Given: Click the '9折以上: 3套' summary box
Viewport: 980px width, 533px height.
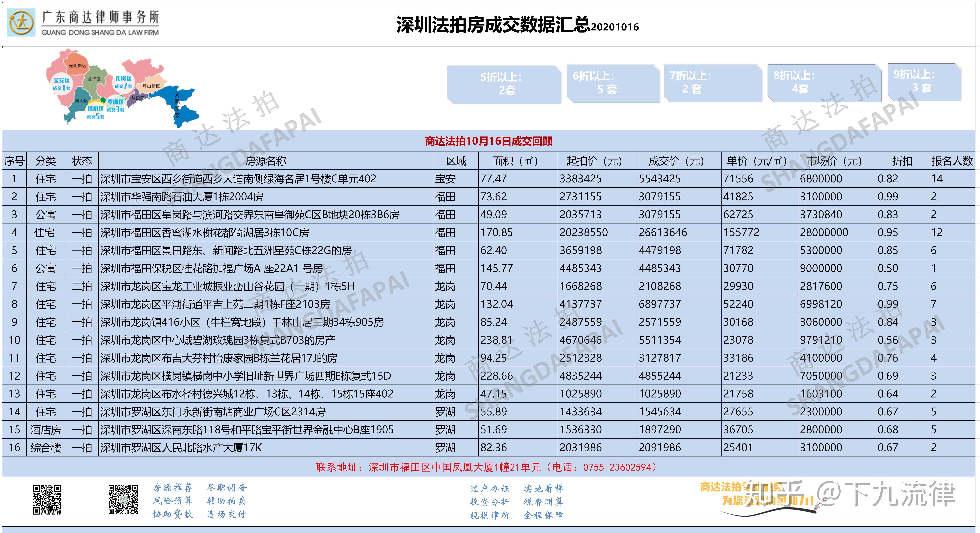Looking at the screenshot, I should (924, 82).
